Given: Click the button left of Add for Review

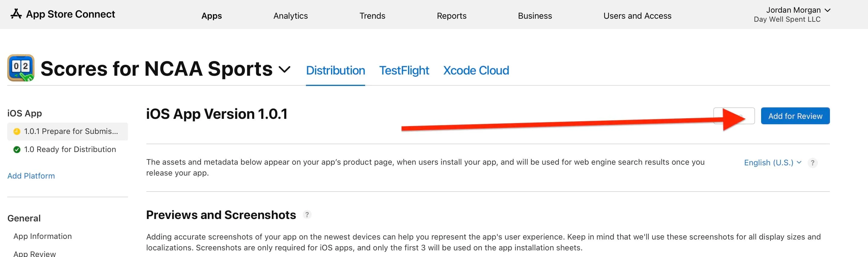Looking at the screenshot, I should (734, 116).
